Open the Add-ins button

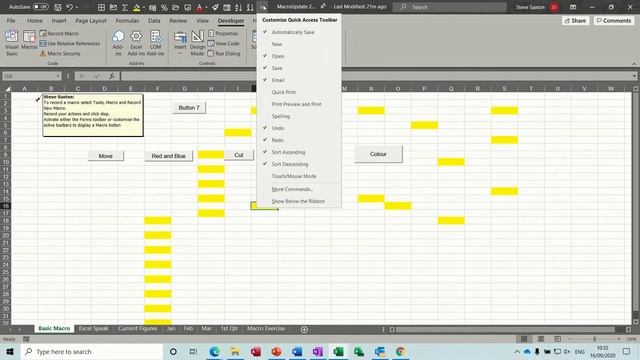(x=118, y=42)
